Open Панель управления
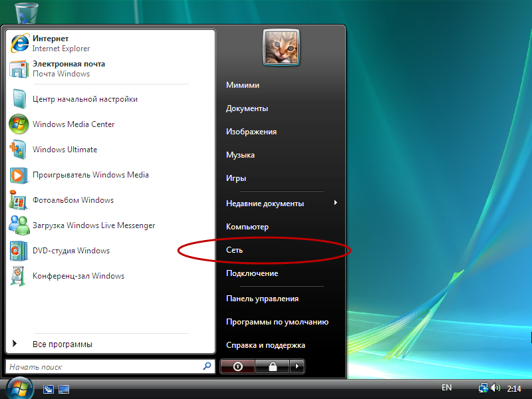532x399 pixels. tap(262, 299)
